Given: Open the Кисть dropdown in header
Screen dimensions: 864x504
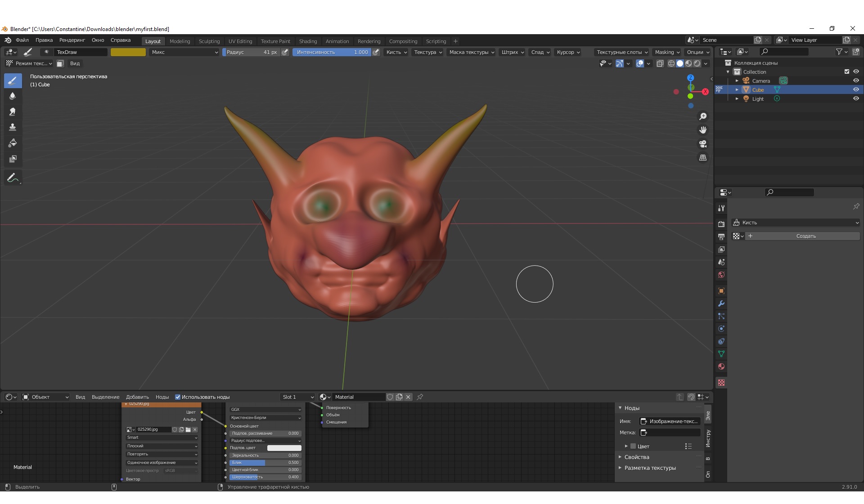Looking at the screenshot, I should click(396, 52).
